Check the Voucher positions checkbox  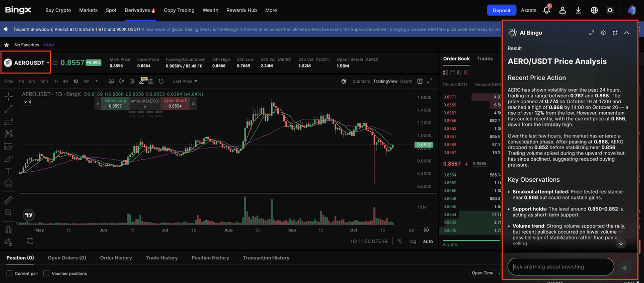pyautogui.click(x=46, y=273)
